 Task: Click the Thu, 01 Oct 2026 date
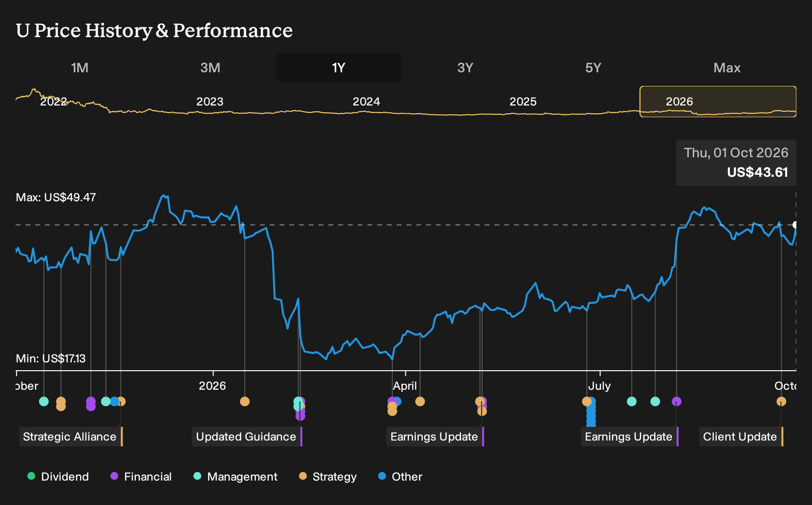pos(736,153)
